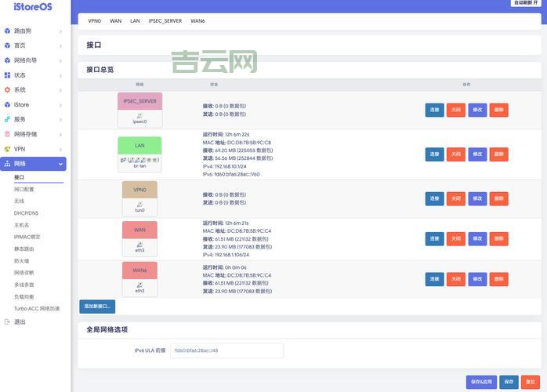Screen dimensions: 547x392
Task: Expand the 首页 menu chevron
Action: (60, 46)
